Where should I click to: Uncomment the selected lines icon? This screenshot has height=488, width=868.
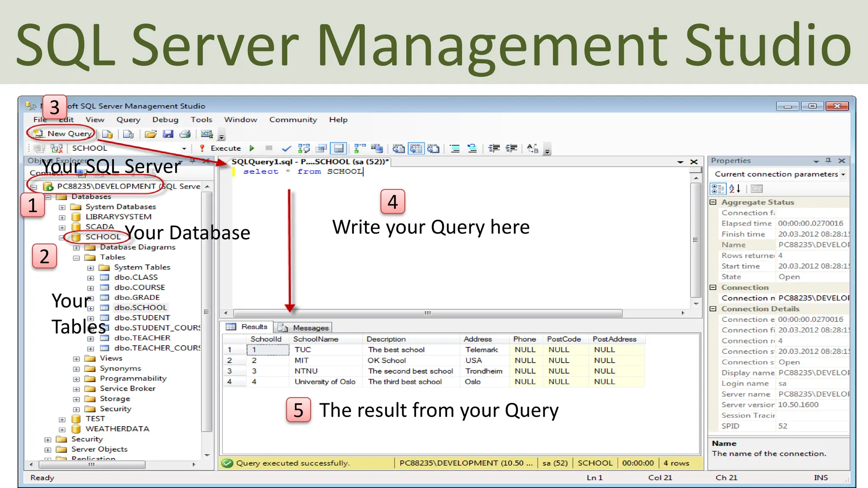coord(472,148)
